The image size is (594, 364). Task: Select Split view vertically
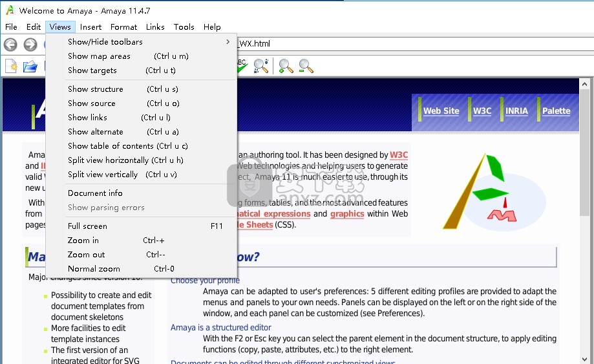[x=142, y=175]
